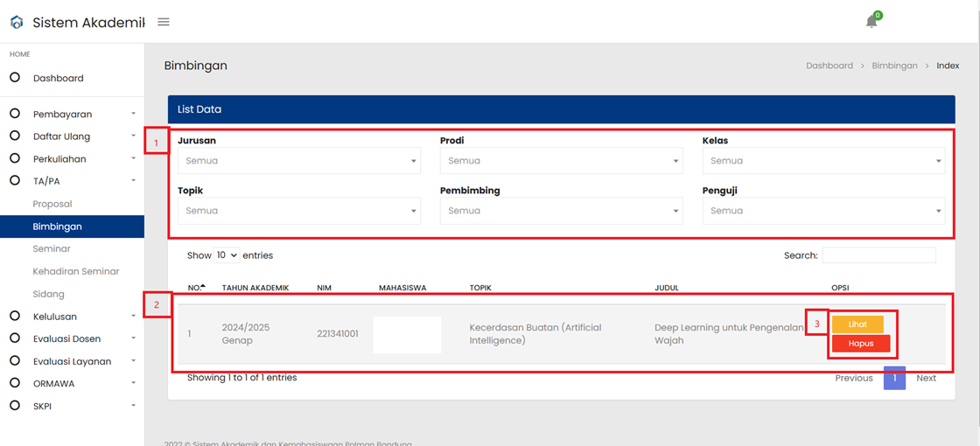The height and width of the screenshot is (446, 980).
Task: Expand the ORMAWA sidebar menu
Action: pyautogui.click(x=134, y=384)
